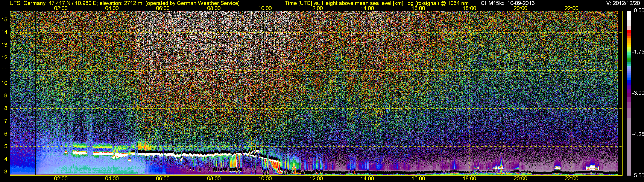The width and height of the screenshot is (644, 182).
Task: Click the "(operated by German Weather Service)" text
Action: point(193,3)
